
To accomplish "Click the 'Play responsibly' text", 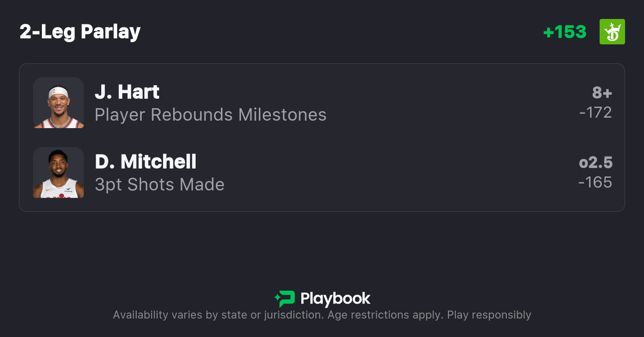I will point(489,315).
